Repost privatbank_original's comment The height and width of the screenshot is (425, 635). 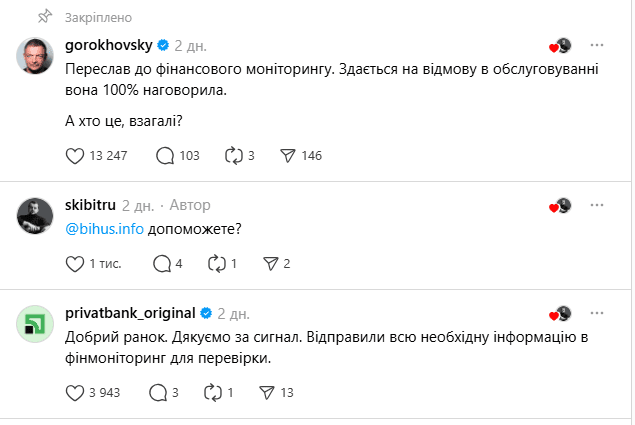point(212,392)
